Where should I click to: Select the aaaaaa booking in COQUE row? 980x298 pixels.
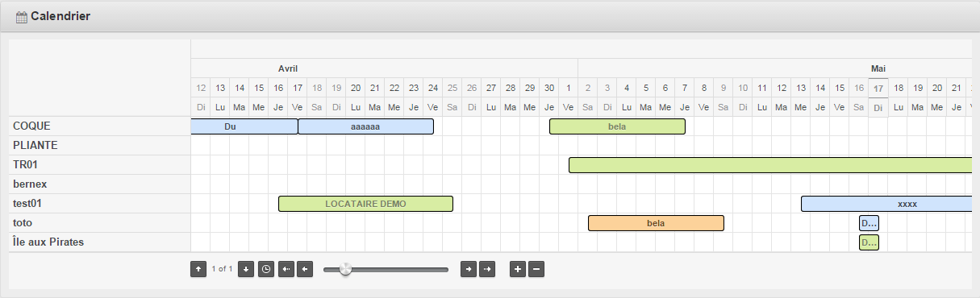tap(365, 126)
